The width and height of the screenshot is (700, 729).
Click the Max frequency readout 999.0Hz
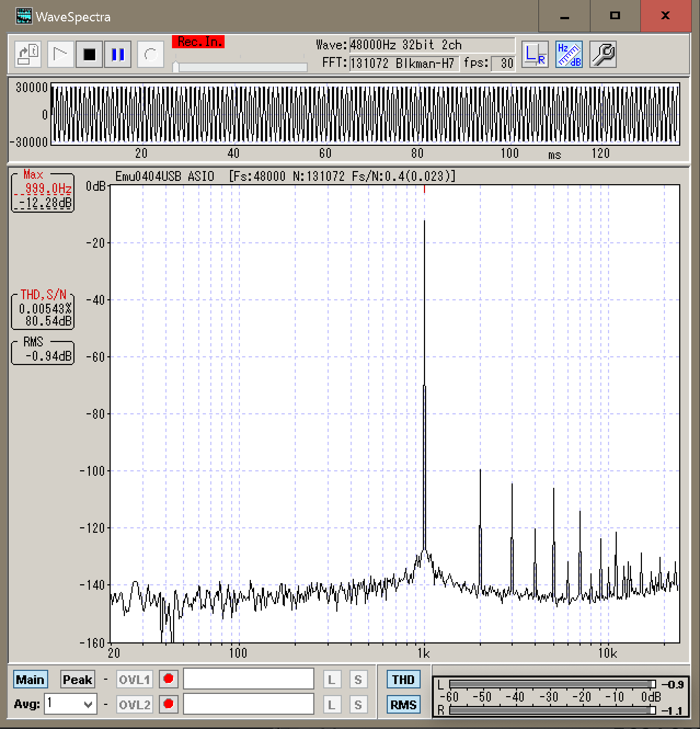click(48, 189)
